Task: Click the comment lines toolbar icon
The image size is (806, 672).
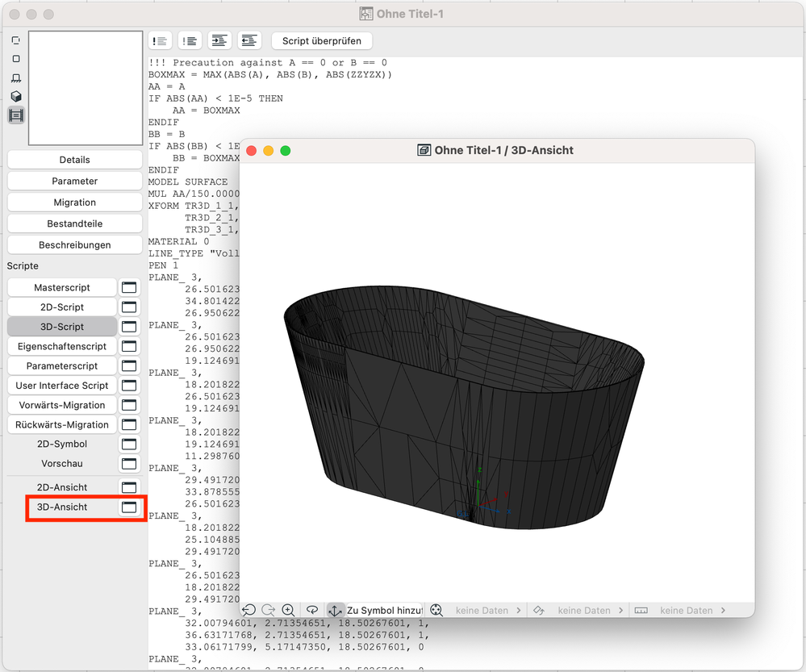Action: (x=160, y=40)
